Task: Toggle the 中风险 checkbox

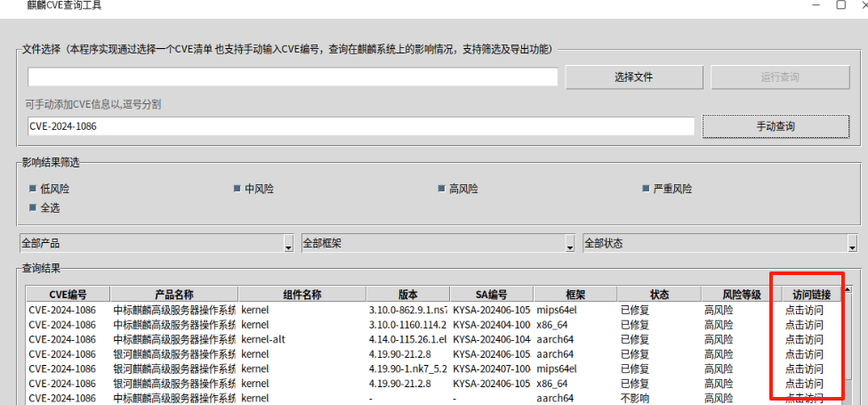Action: point(253,189)
